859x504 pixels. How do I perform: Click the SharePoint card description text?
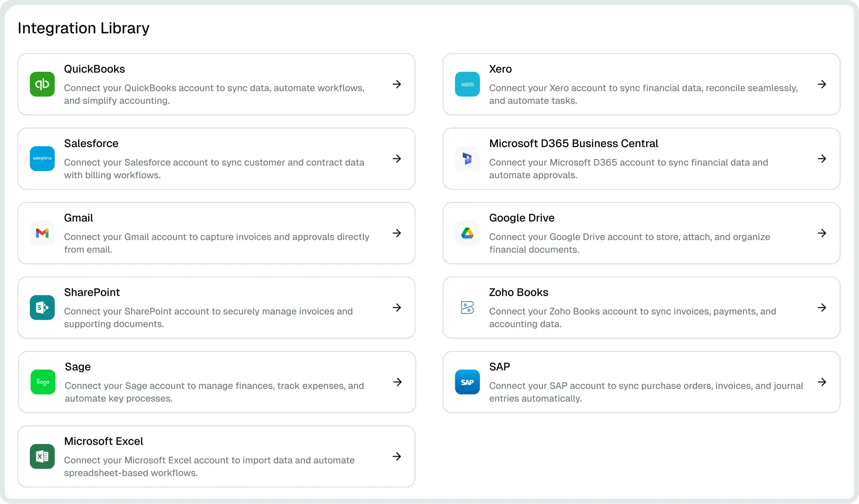[x=208, y=317]
